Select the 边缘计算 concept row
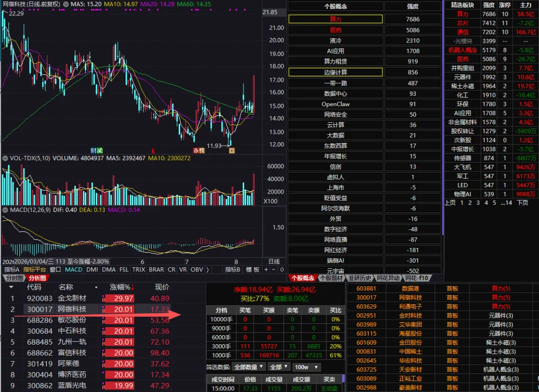The image size is (539, 392). (335, 72)
